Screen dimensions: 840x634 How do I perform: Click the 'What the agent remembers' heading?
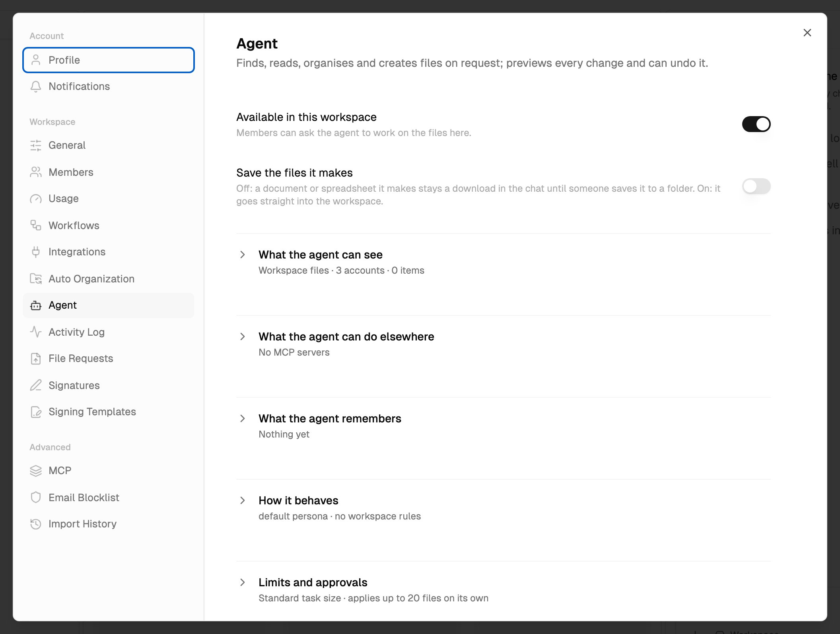(330, 418)
